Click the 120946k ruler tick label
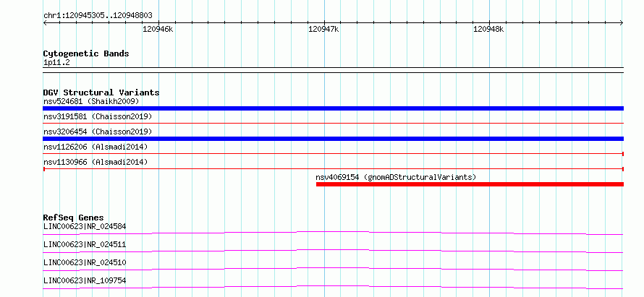Image resolution: width=644 pixels, height=297 pixels. pos(158,29)
